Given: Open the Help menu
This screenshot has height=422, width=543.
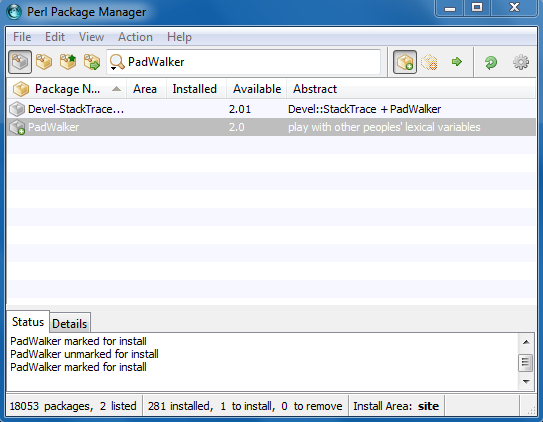Looking at the screenshot, I should (x=179, y=37).
